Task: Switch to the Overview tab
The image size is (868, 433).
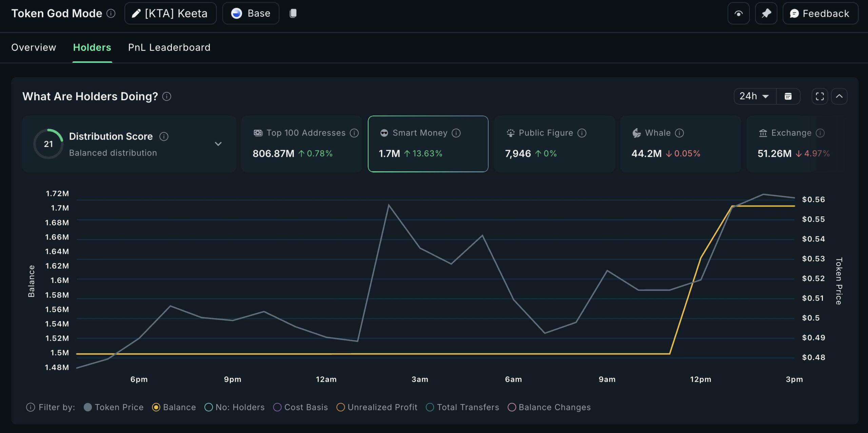Action: click(34, 47)
